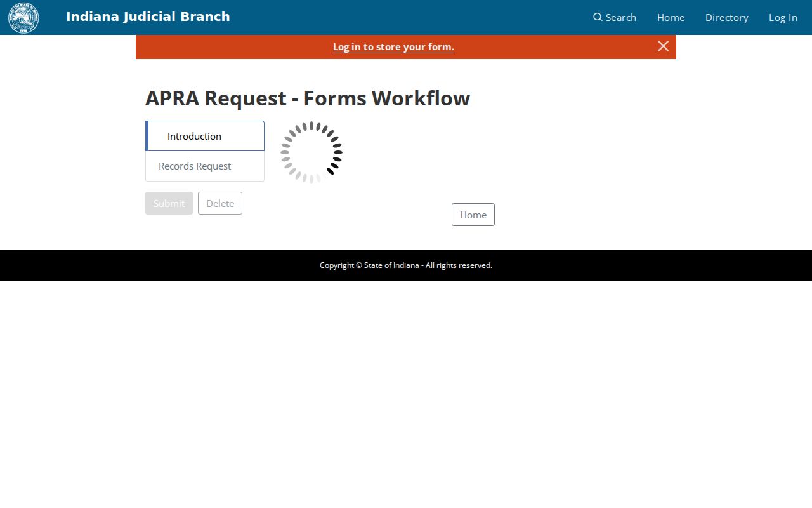
Task: Click the copyright text in the footer
Action: click(x=406, y=265)
